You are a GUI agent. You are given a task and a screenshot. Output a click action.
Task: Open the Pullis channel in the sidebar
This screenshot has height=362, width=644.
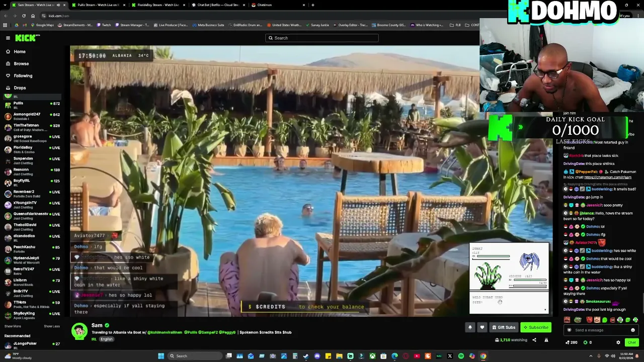pos(32,105)
